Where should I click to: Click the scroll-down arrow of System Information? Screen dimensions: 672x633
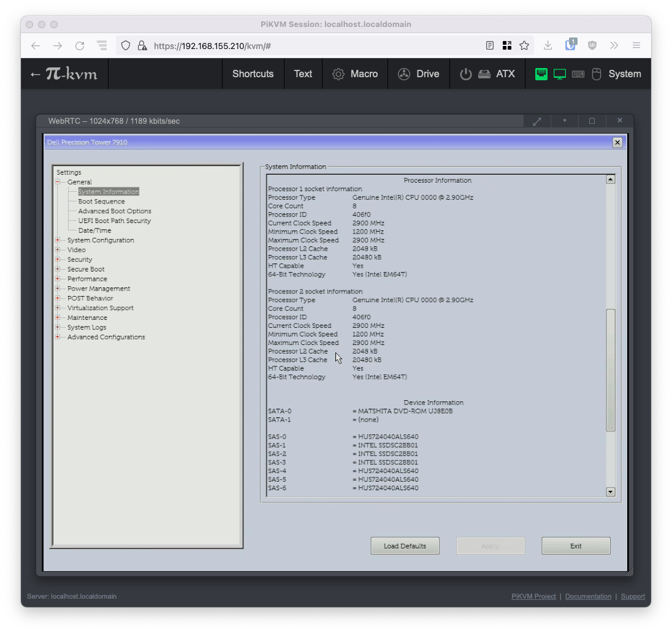point(611,491)
